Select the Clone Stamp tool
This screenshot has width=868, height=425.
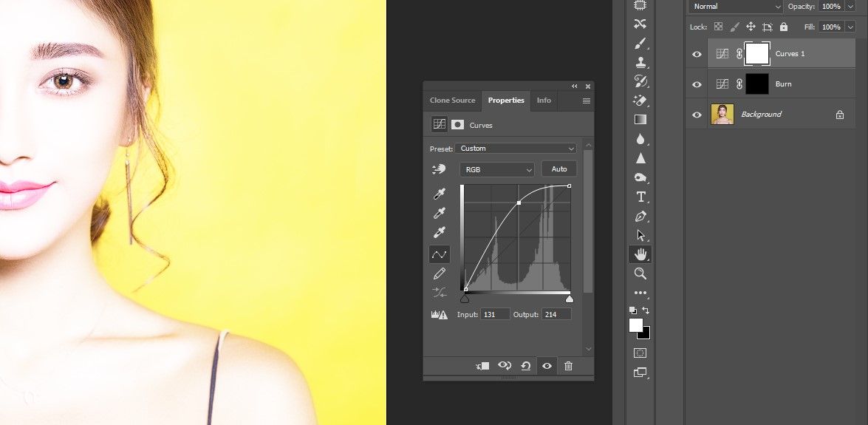(640, 62)
